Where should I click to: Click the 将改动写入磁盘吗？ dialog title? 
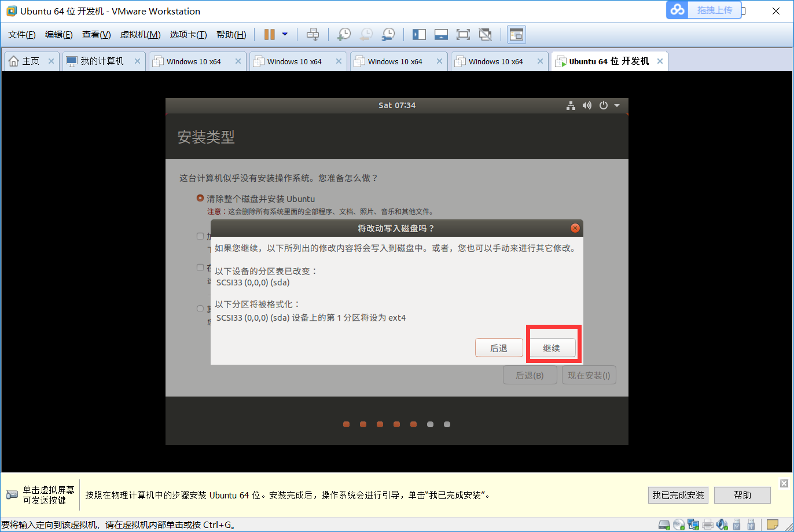pyautogui.click(x=396, y=228)
